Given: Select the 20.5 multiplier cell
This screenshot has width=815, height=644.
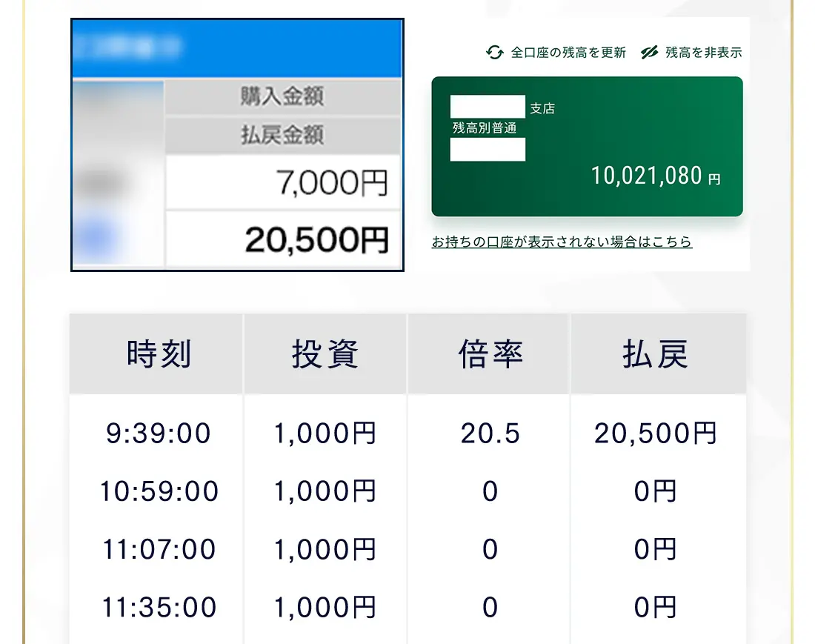Looking at the screenshot, I should pyautogui.click(x=490, y=434).
